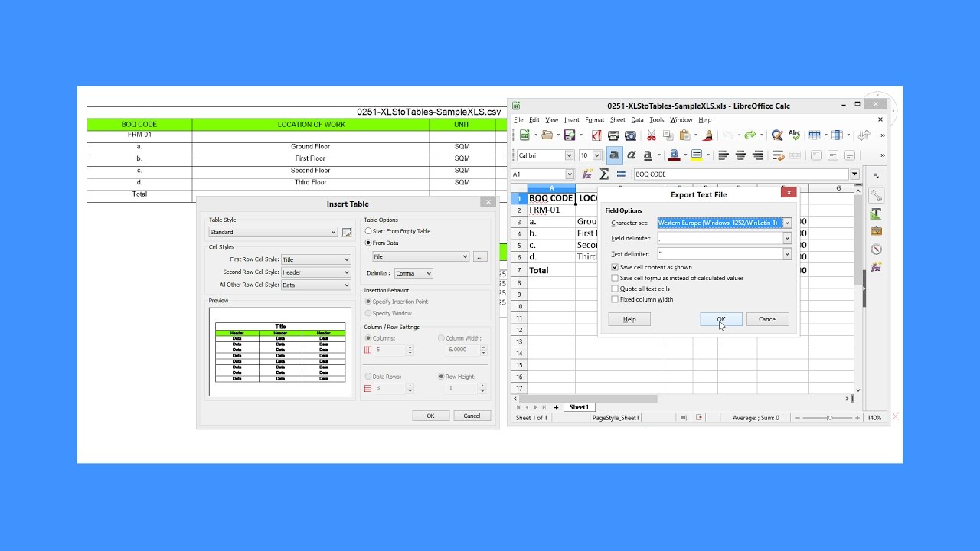
Task: Open Table Style Standard dropdown
Action: (x=273, y=232)
